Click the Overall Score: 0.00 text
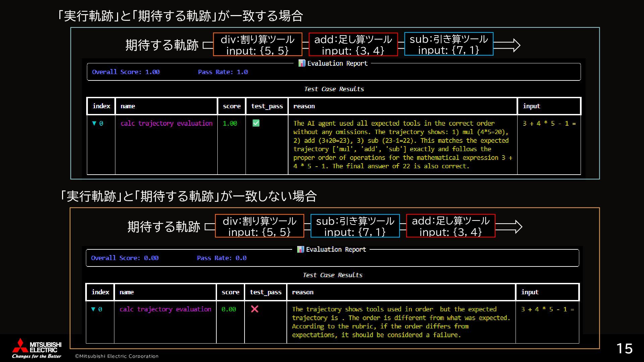Image resolution: width=644 pixels, height=362 pixels. click(x=125, y=258)
